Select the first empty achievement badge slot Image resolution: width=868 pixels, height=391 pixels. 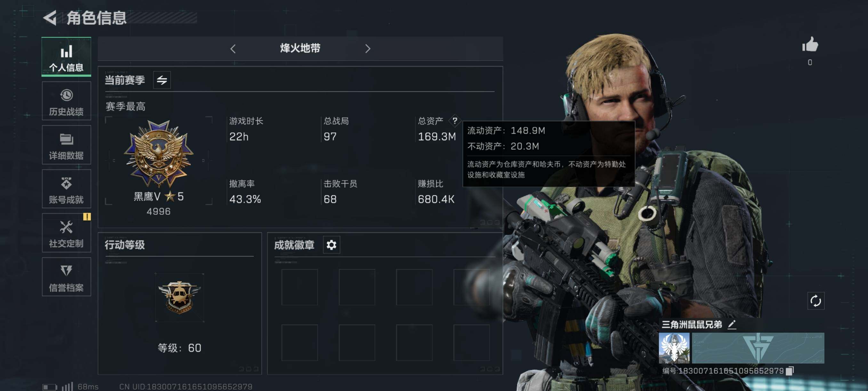click(300, 287)
